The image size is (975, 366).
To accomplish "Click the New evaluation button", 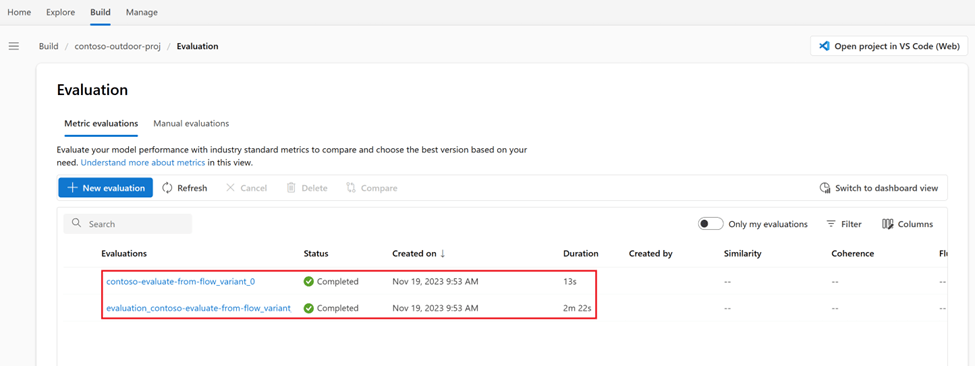I will [106, 188].
